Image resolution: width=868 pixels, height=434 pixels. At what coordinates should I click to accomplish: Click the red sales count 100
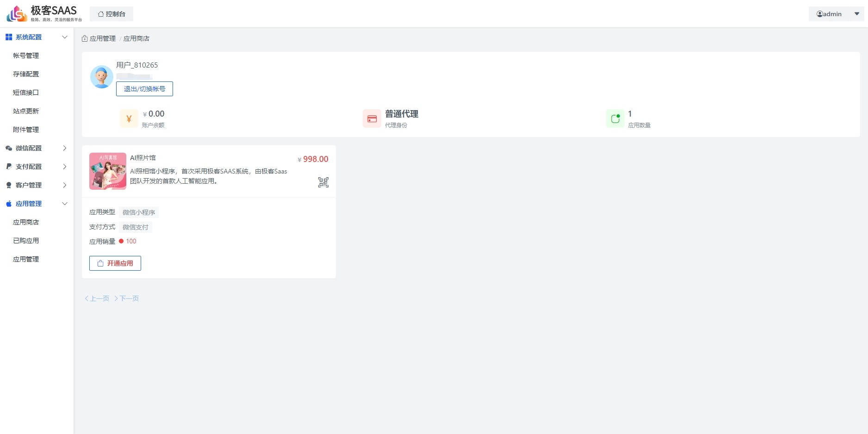tap(131, 241)
